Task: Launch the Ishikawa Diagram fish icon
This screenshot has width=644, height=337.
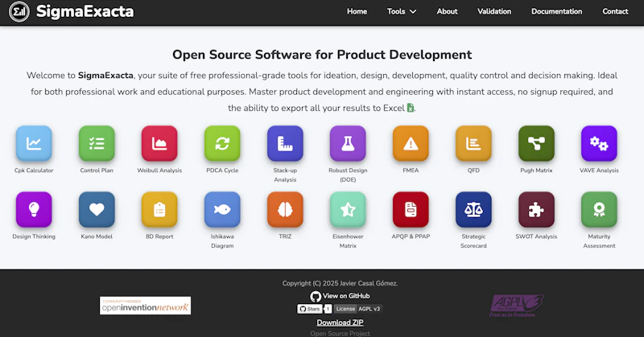Action: pyautogui.click(x=222, y=209)
